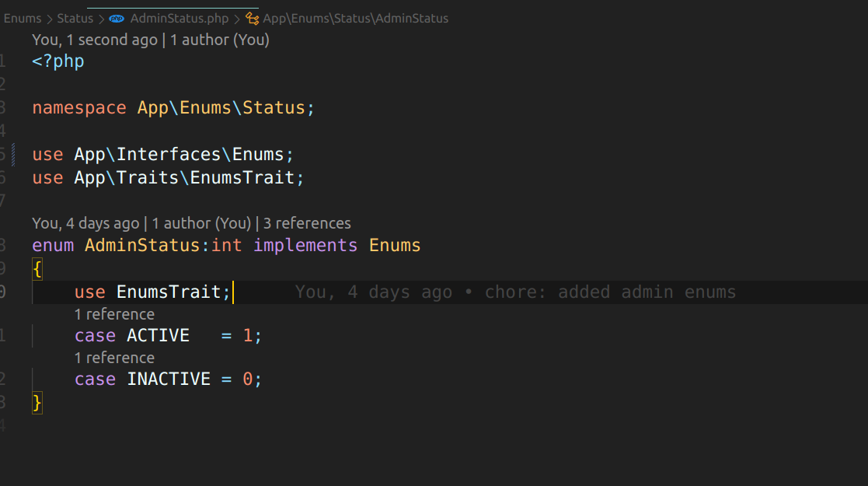The width and height of the screenshot is (868, 486).
Task: Click line number 10 in the gutter
Action: [x=4, y=292]
